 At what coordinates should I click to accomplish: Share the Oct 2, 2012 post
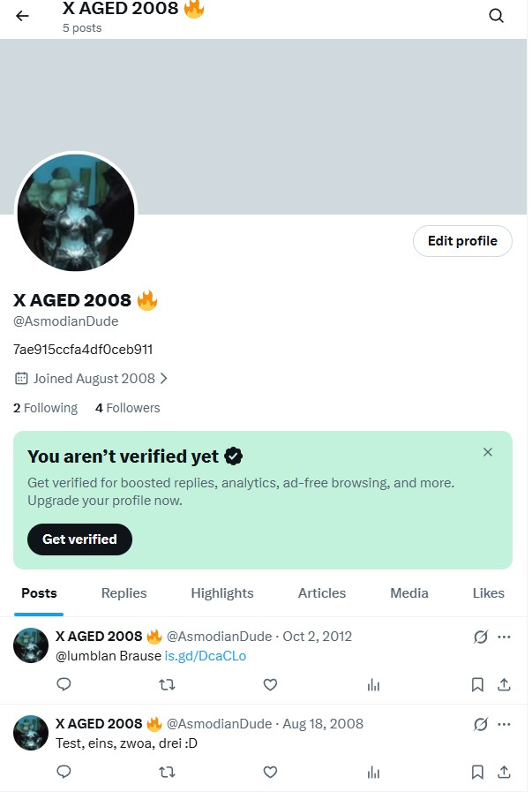tap(504, 684)
